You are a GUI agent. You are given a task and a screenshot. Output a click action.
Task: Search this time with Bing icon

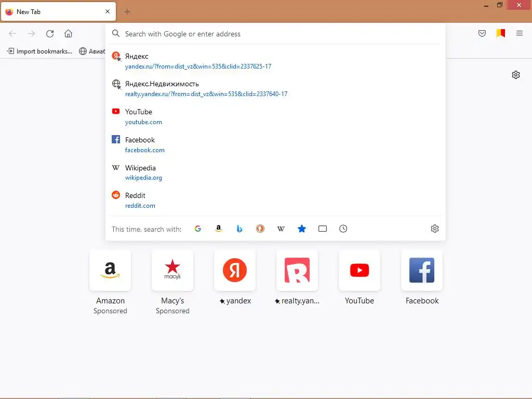pyautogui.click(x=239, y=229)
